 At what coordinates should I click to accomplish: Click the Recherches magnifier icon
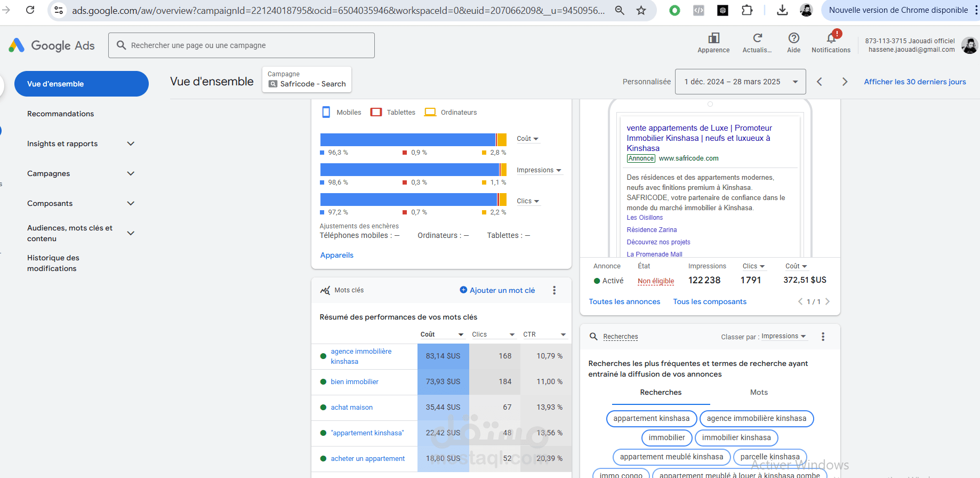click(593, 337)
